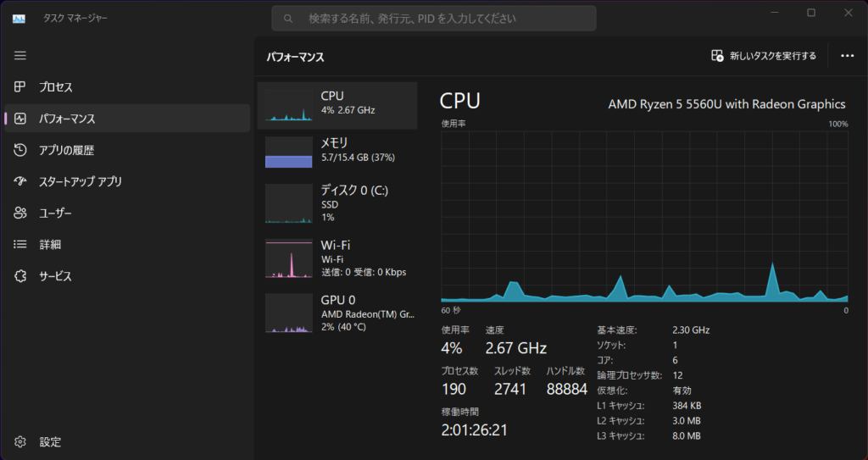This screenshot has height=460, width=868.
Task: Open the hamburger navigation menu icon
Action: (x=20, y=55)
